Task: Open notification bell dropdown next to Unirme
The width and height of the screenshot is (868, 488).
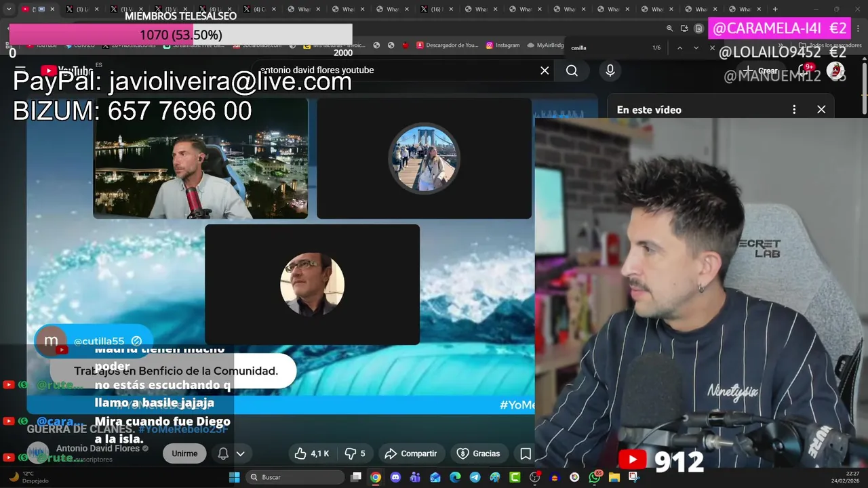Action: point(231,453)
